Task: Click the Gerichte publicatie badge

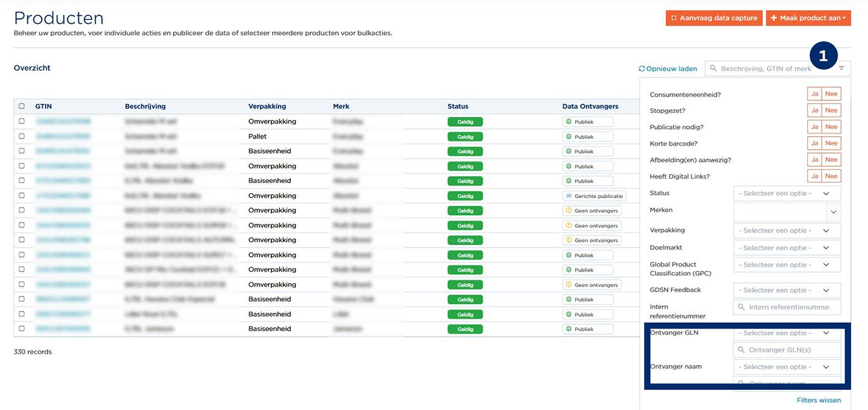Action: pos(594,196)
